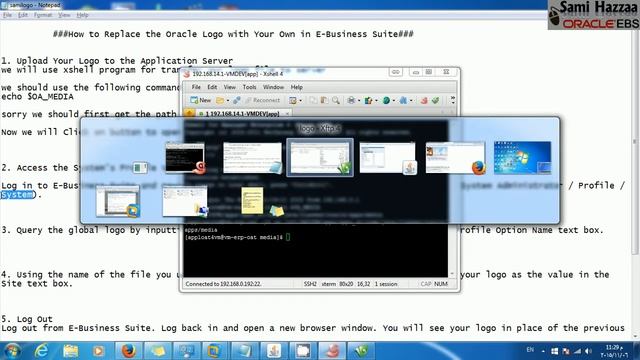Click the Print icon in Xshell toolbar
The image size is (640, 360).
tap(351, 100)
